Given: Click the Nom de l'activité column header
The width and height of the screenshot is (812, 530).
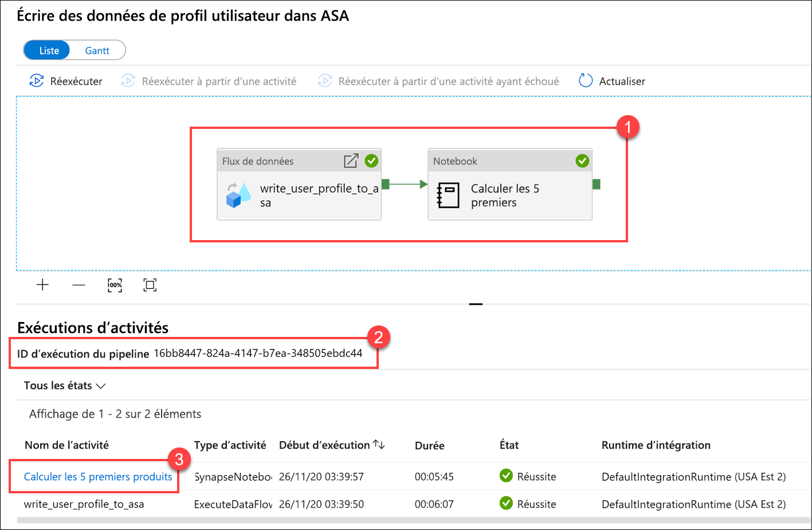Looking at the screenshot, I should (66, 445).
